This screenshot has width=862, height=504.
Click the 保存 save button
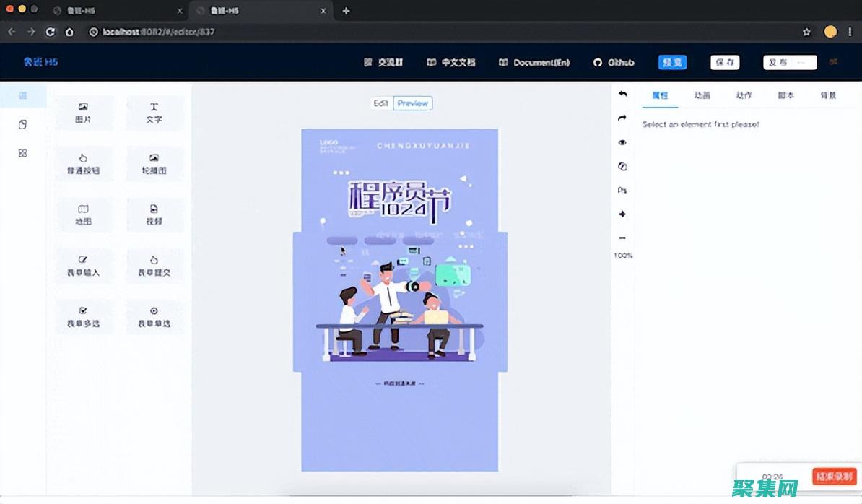coord(725,63)
